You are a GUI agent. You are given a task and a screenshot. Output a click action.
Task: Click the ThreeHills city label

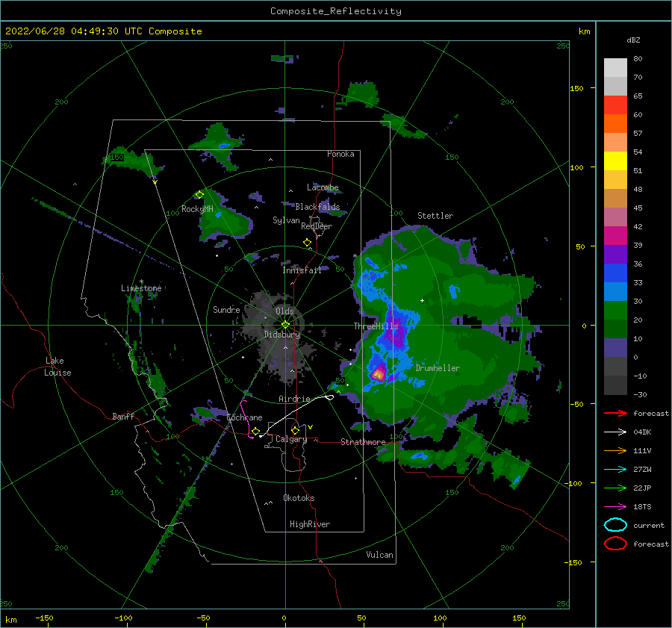pyautogui.click(x=376, y=326)
